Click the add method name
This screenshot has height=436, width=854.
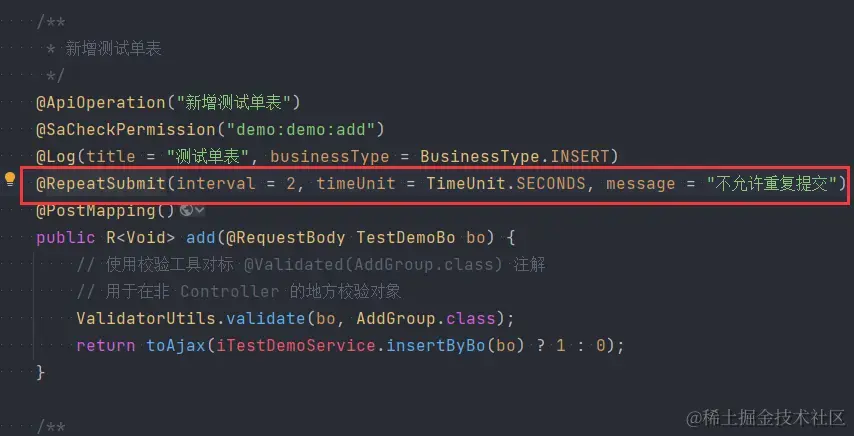(x=201, y=238)
